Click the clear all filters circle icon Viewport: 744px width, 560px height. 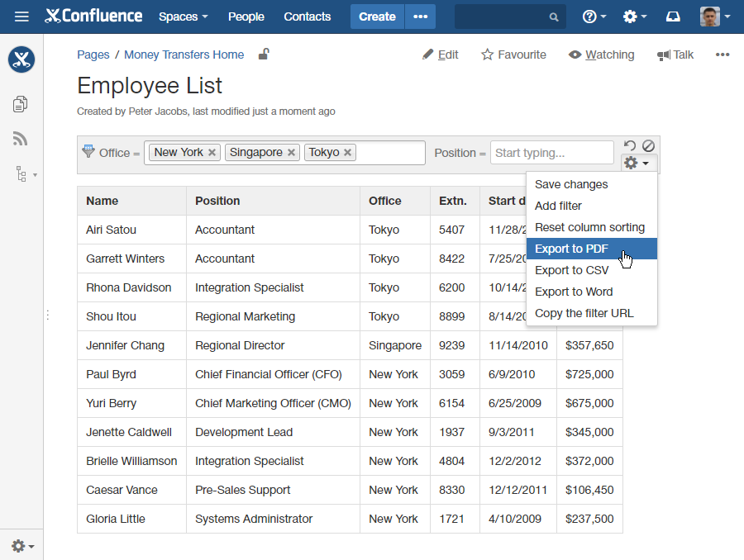click(649, 145)
